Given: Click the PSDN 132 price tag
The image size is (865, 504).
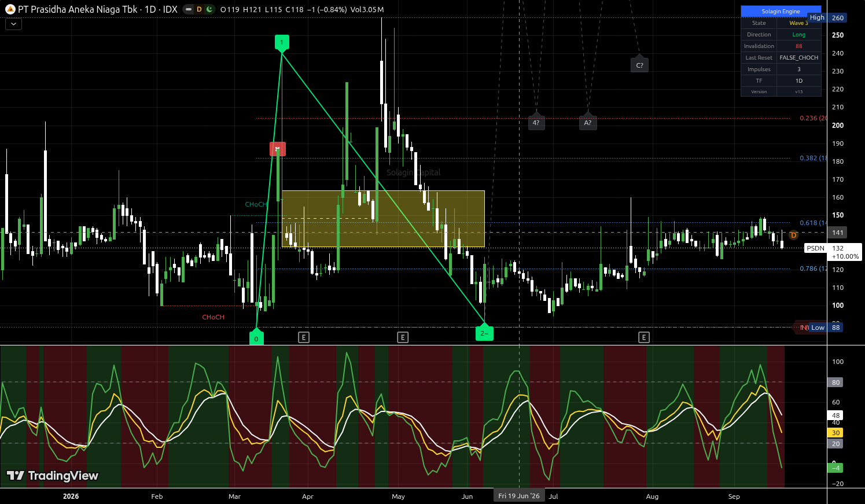Looking at the screenshot, I should 833,252.
